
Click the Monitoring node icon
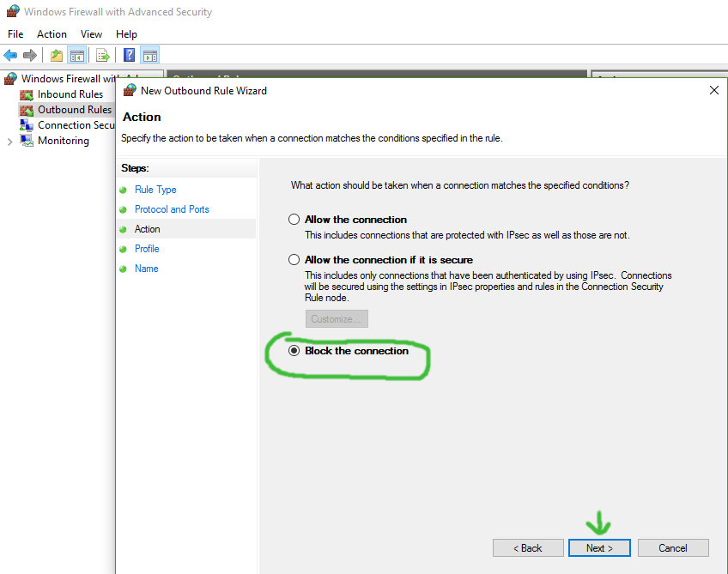coord(27,141)
